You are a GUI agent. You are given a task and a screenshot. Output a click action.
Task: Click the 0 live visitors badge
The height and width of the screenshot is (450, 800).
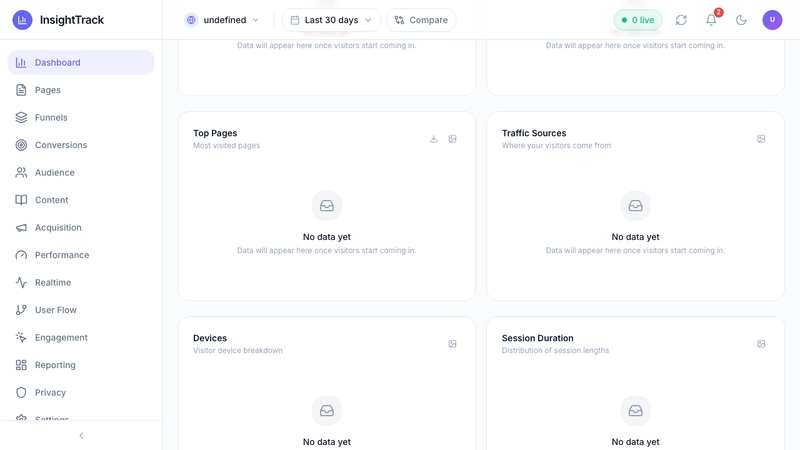tap(638, 20)
